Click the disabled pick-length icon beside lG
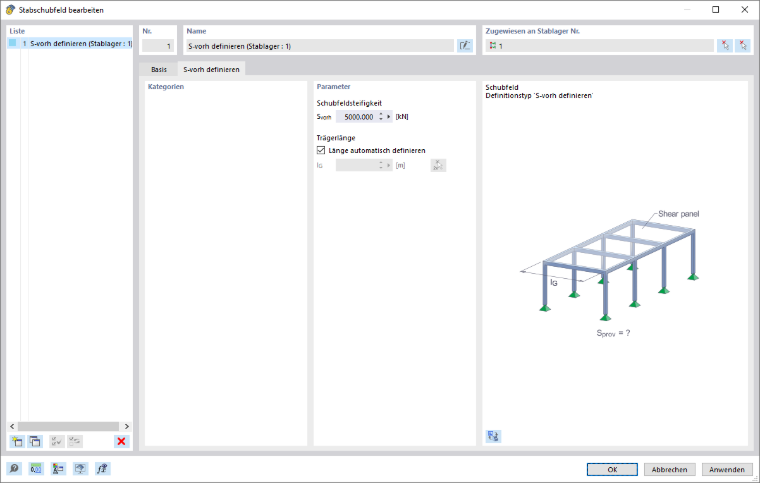 tap(438, 165)
